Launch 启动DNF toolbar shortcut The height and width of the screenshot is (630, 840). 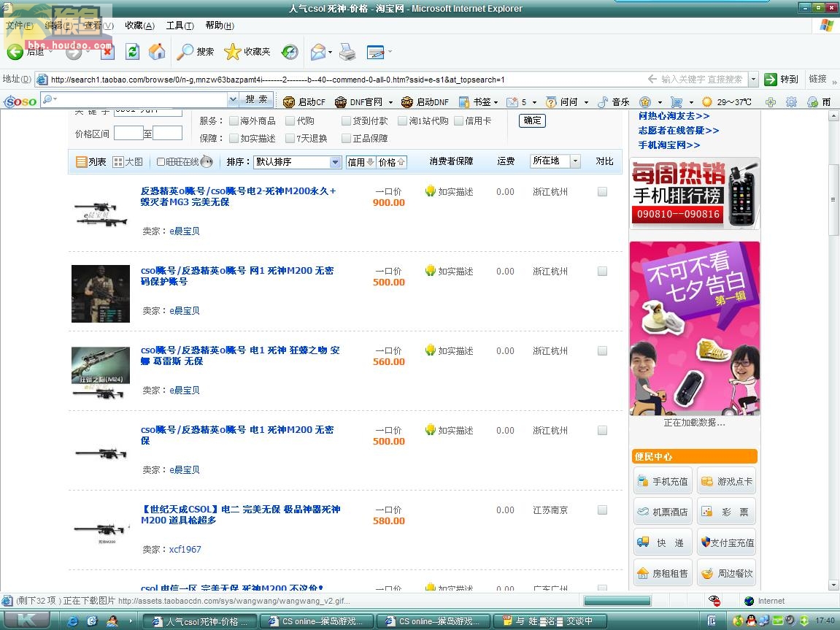425,101
